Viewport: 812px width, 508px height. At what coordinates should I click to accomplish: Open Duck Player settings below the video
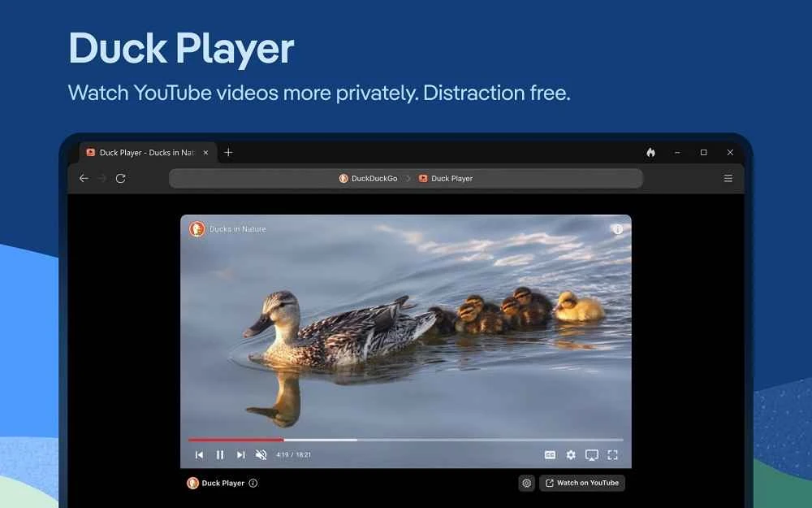[x=527, y=483]
